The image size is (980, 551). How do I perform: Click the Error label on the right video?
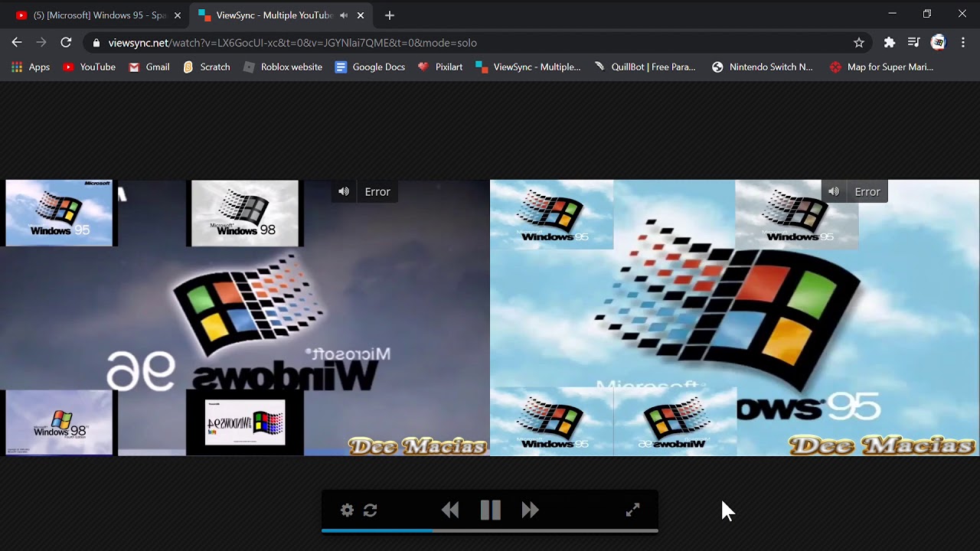click(x=867, y=192)
